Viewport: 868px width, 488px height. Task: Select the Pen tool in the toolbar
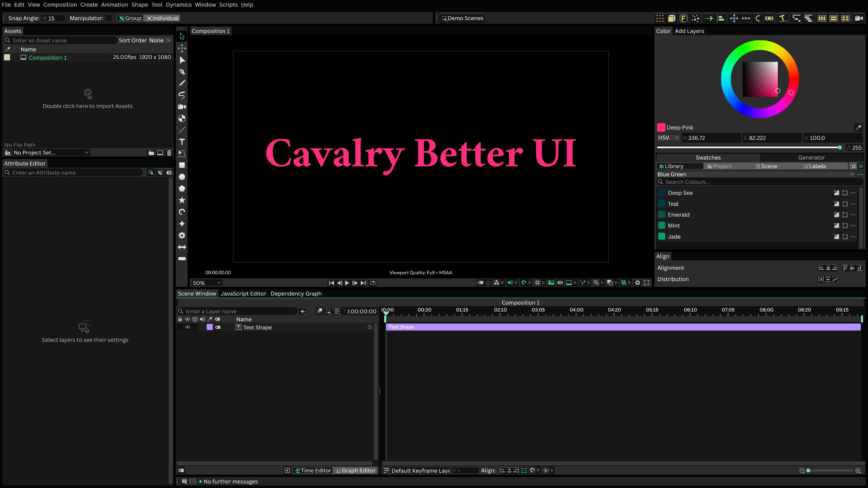182,72
